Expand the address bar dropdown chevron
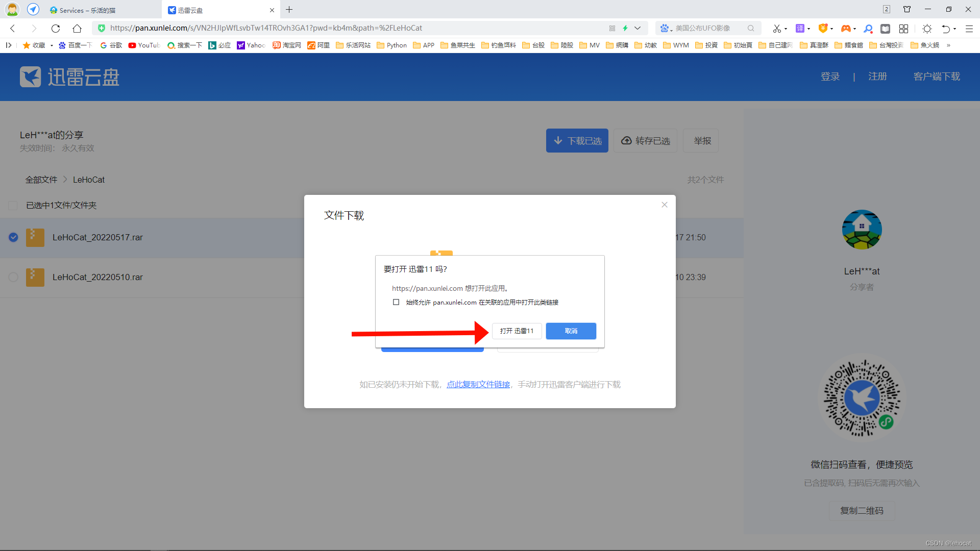 638,29
